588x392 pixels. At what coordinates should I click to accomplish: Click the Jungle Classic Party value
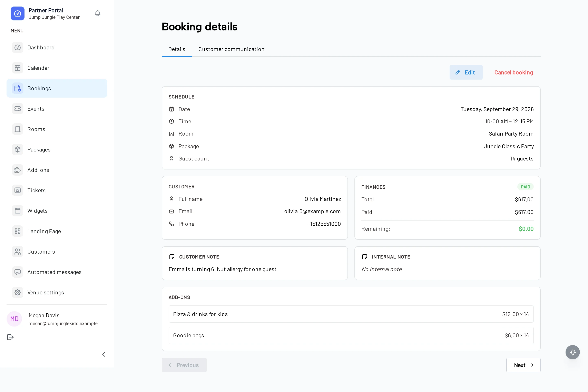[x=509, y=147]
